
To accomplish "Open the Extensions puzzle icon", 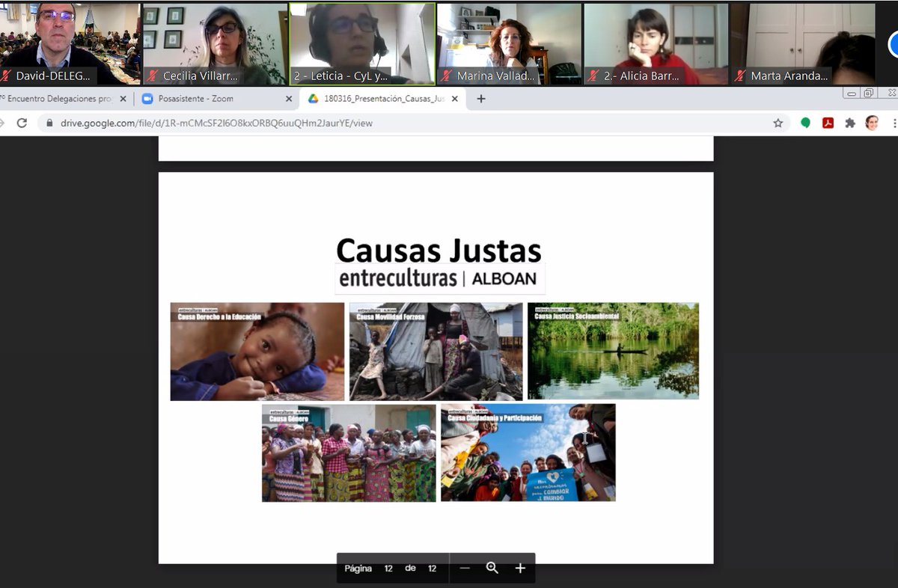I will click(x=850, y=123).
